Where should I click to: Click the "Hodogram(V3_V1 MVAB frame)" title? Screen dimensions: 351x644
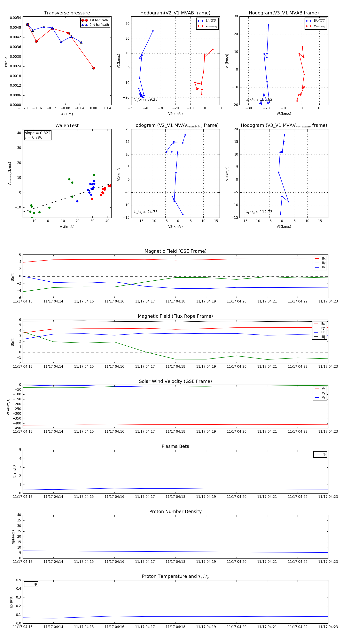pos(284,13)
